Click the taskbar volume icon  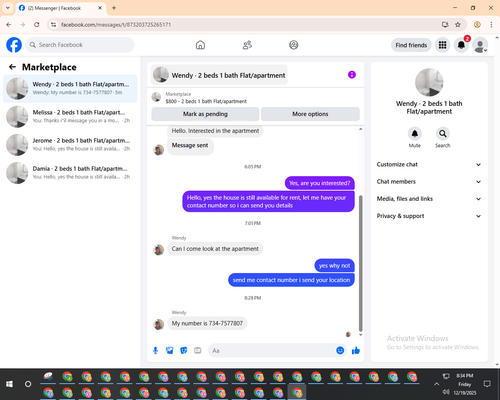[x=446, y=392]
